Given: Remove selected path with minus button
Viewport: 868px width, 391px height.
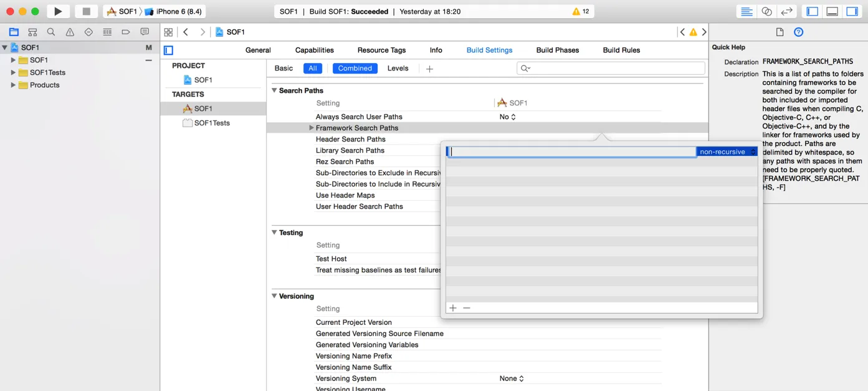Looking at the screenshot, I should (x=467, y=308).
